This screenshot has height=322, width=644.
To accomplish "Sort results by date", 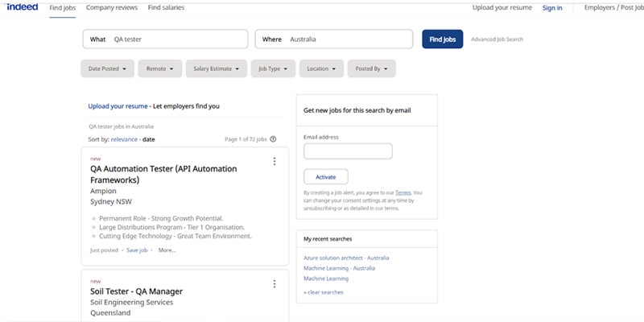I will [149, 139].
